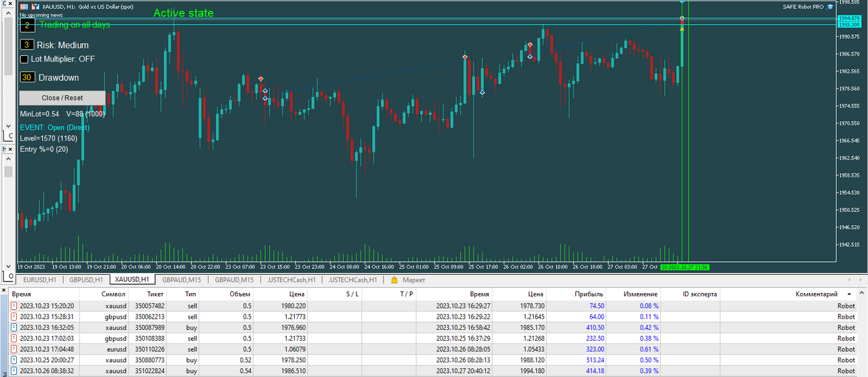Click the buy icon for ticket 350087989
The image size is (868, 377).
[x=14, y=328]
